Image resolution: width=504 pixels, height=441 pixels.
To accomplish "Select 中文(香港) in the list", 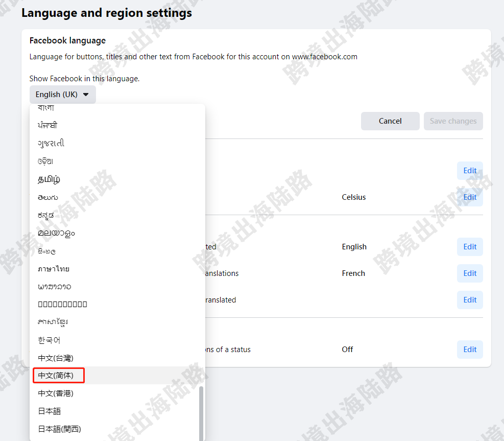I will pyautogui.click(x=58, y=393).
